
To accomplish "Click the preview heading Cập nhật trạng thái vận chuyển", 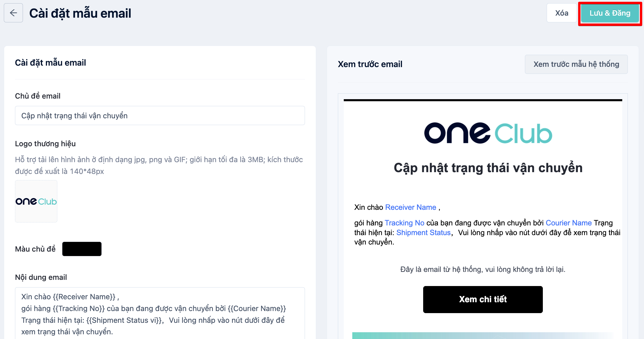I will 488,168.
